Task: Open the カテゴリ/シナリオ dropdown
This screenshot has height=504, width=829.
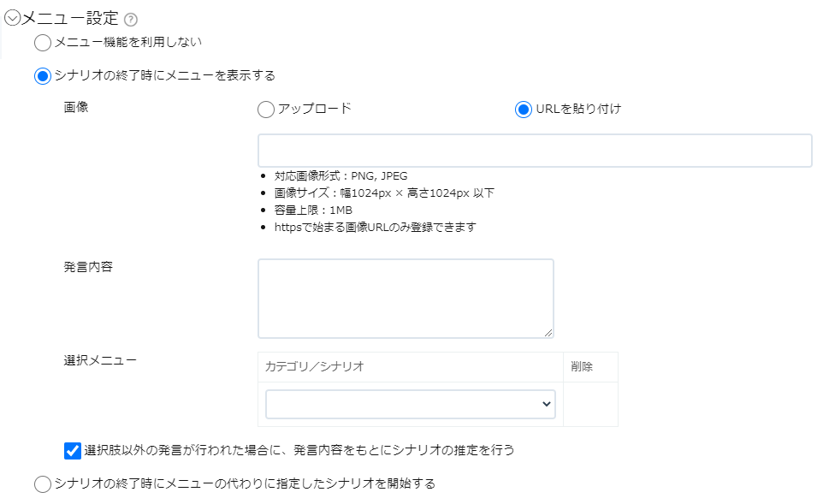Action: tap(411, 404)
